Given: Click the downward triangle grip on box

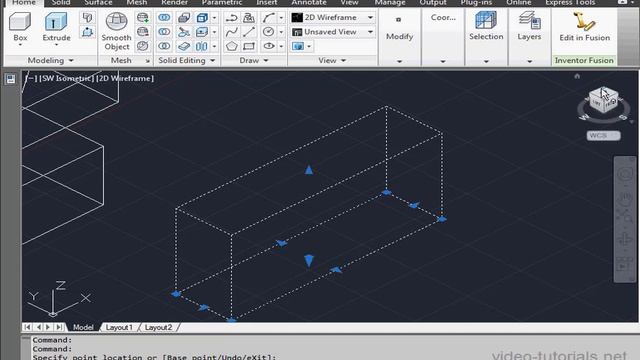Looking at the screenshot, I should [309, 261].
